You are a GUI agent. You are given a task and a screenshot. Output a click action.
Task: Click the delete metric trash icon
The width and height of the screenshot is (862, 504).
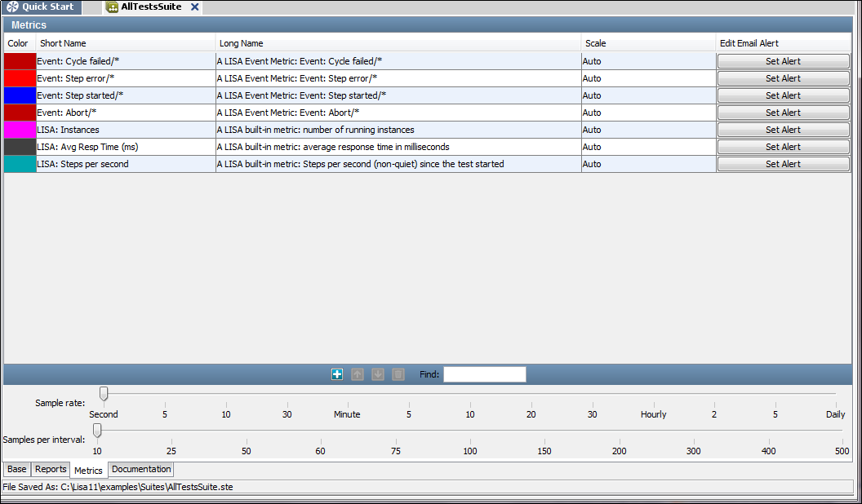398,374
